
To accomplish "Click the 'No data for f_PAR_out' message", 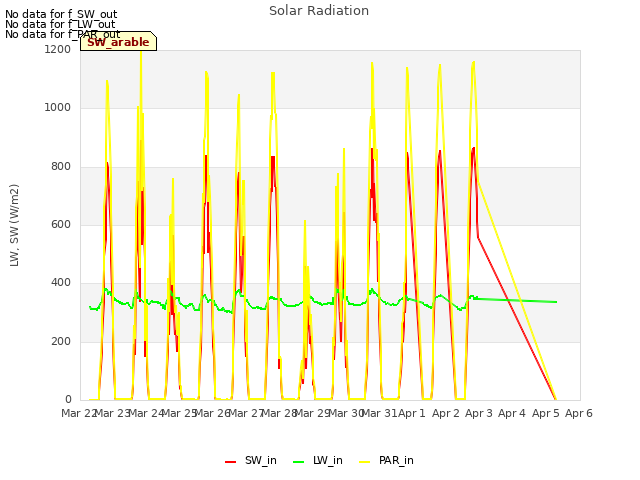I will click(x=62, y=34).
